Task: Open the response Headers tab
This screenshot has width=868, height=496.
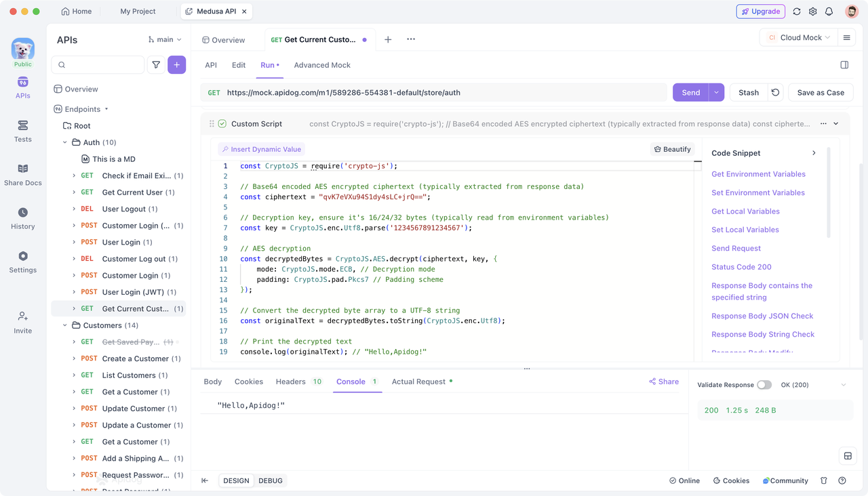Action: [298, 381]
